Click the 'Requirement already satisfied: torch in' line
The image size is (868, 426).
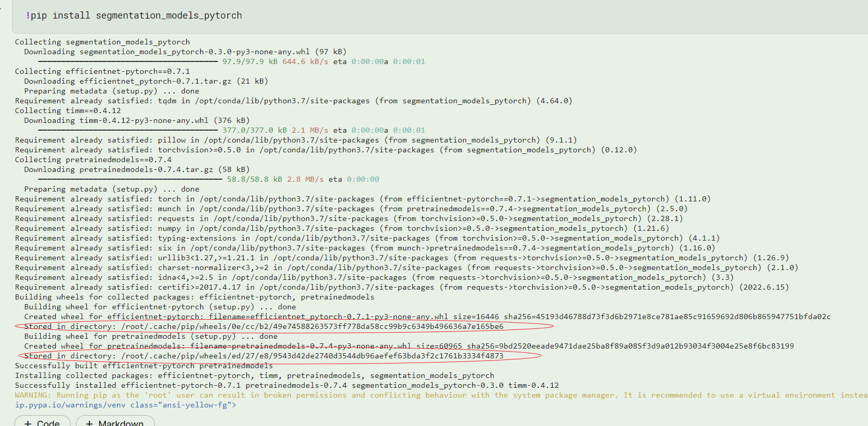pyautogui.click(x=363, y=199)
